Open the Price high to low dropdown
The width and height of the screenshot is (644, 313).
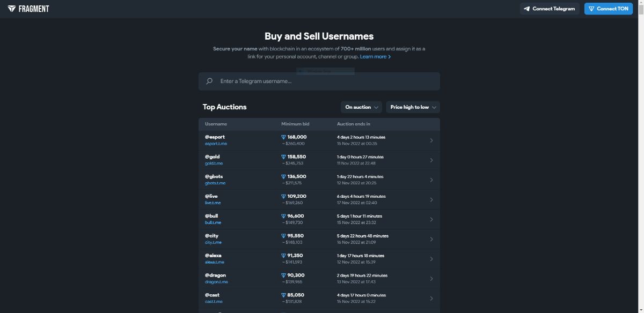click(x=413, y=107)
